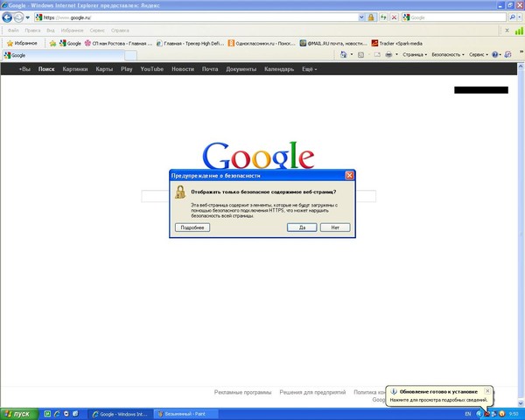This screenshot has height=420, width=525.
Task: Click the Избранное star favorites button
Action: click(x=22, y=43)
